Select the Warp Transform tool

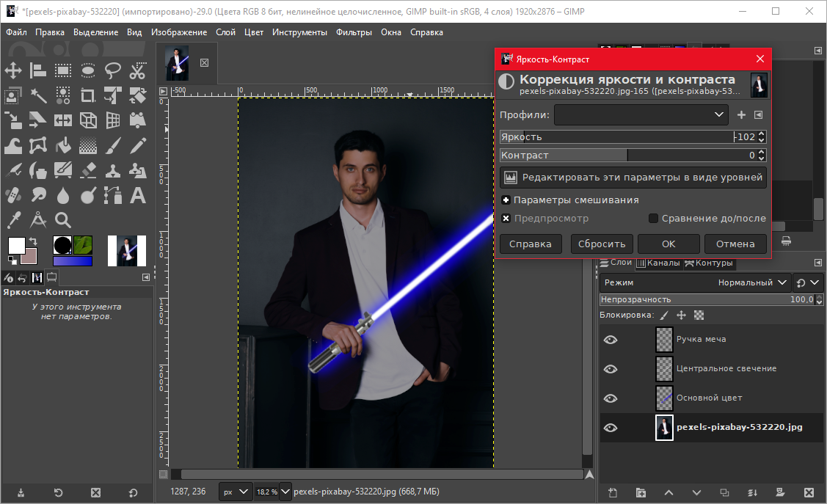click(13, 145)
